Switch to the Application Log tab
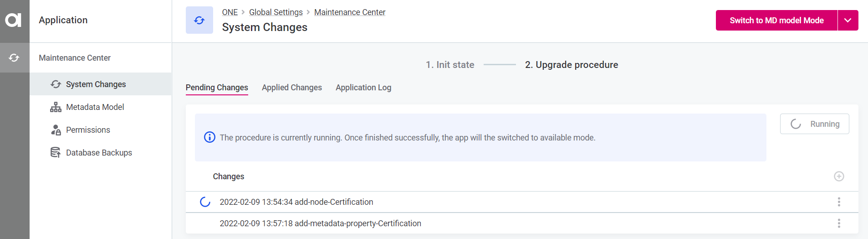The image size is (868, 239). click(x=363, y=88)
